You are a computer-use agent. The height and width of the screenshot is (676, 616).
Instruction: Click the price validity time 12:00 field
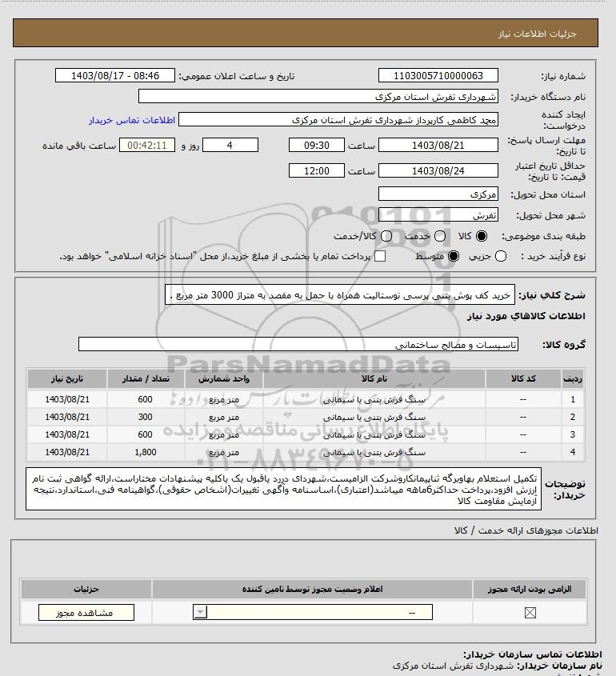pyautogui.click(x=317, y=170)
